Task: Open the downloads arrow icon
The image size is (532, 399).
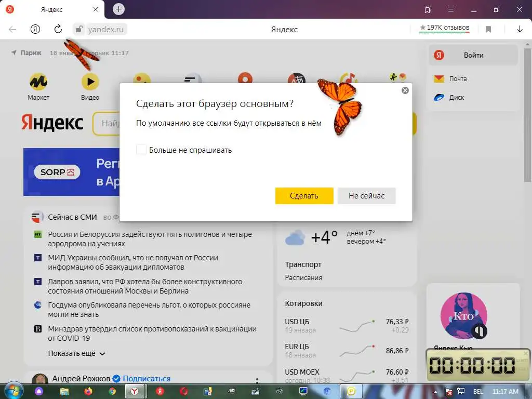Action: point(520,30)
